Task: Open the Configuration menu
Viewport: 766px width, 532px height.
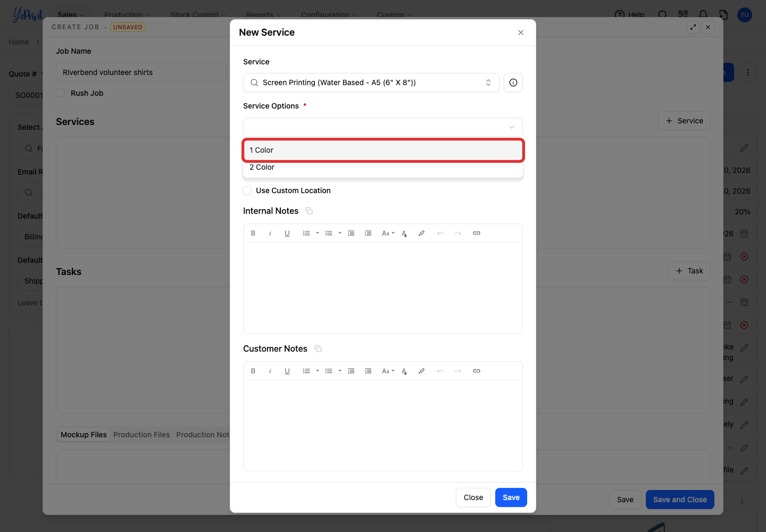Action: 329,14
